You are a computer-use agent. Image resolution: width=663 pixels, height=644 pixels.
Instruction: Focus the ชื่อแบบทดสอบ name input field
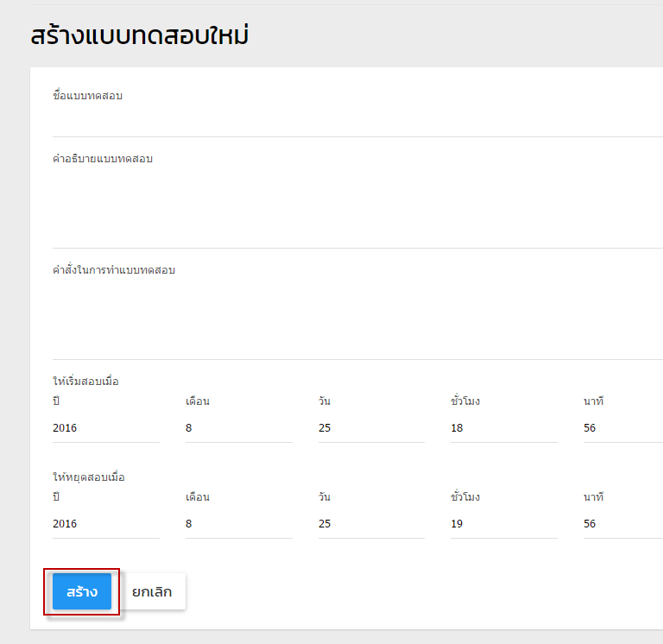[x=357, y=120]
